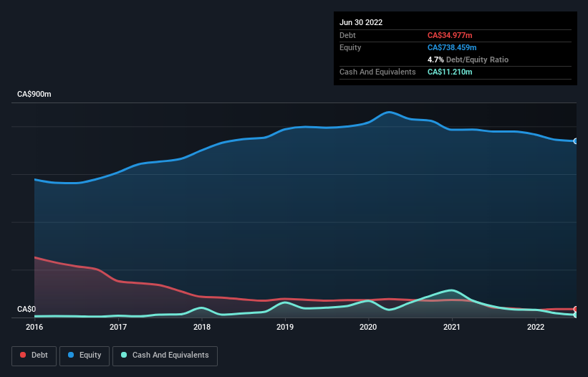
Task: Select the 2022 axis label
Action: coord(536,327)
